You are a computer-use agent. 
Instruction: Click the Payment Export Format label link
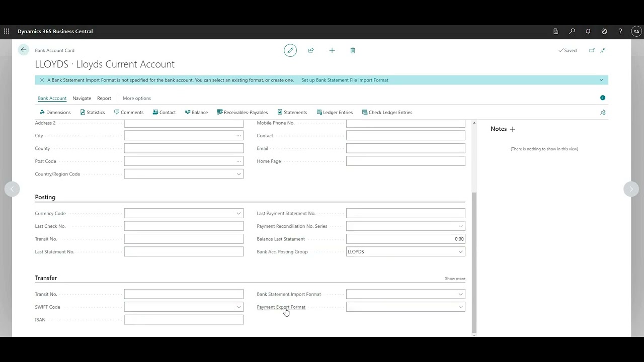pos(281,307)
